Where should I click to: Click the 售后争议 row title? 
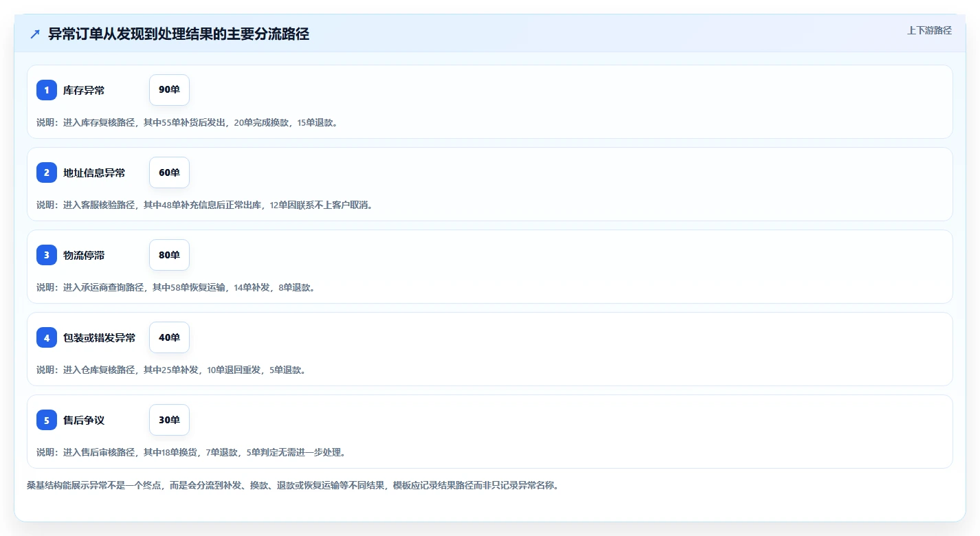point(84,420)
